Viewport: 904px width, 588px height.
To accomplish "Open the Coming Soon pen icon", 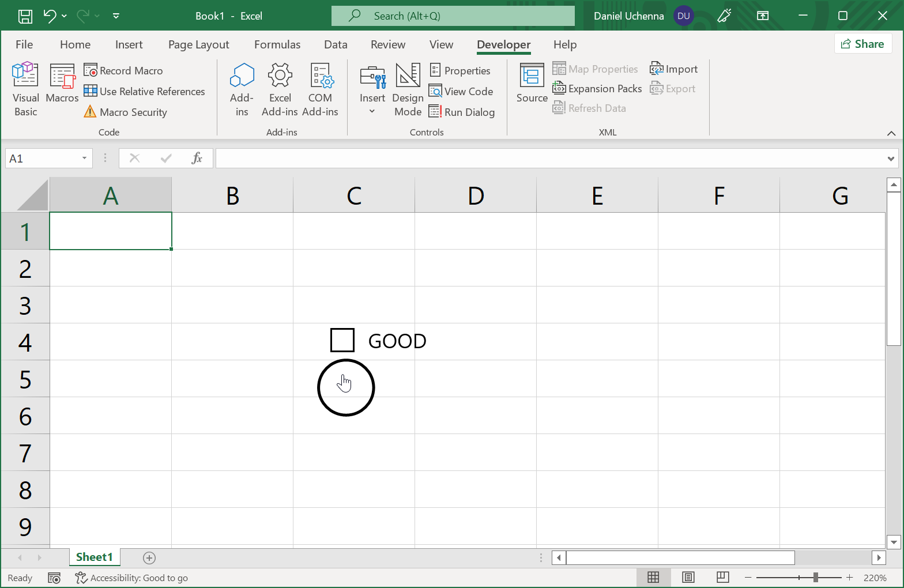I will 724,16.
